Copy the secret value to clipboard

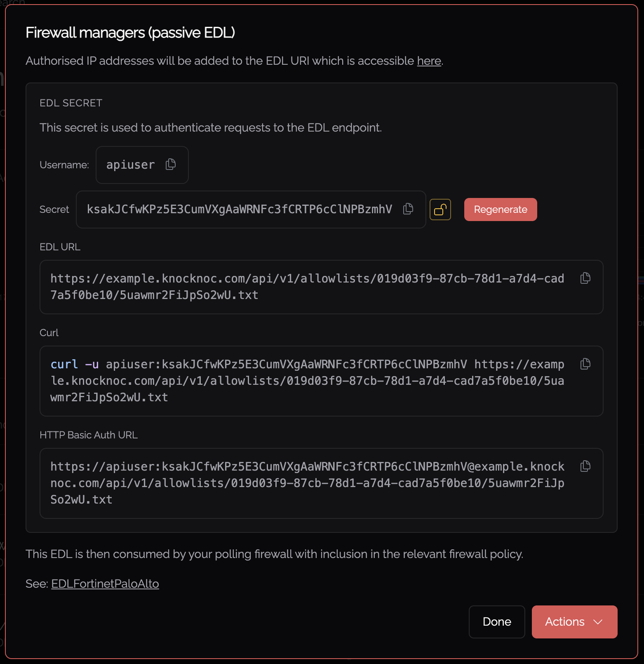point(408,209)
